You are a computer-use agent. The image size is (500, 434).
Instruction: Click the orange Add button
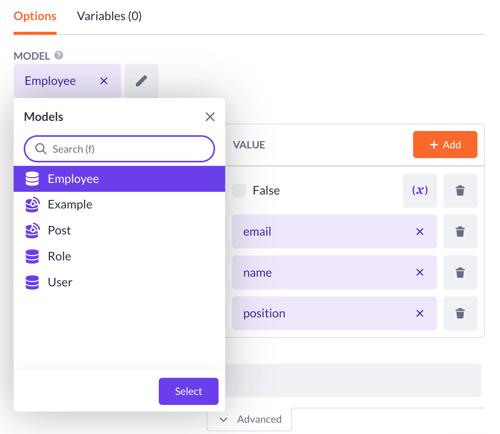(445, 145)
